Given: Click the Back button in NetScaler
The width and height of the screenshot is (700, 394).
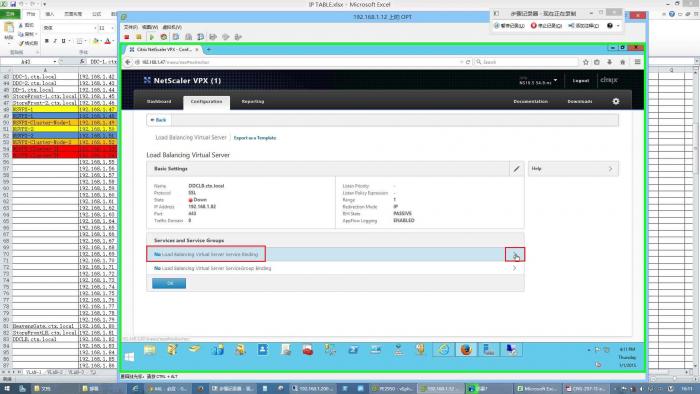Looking at the screenshot, I should [158, 120].
